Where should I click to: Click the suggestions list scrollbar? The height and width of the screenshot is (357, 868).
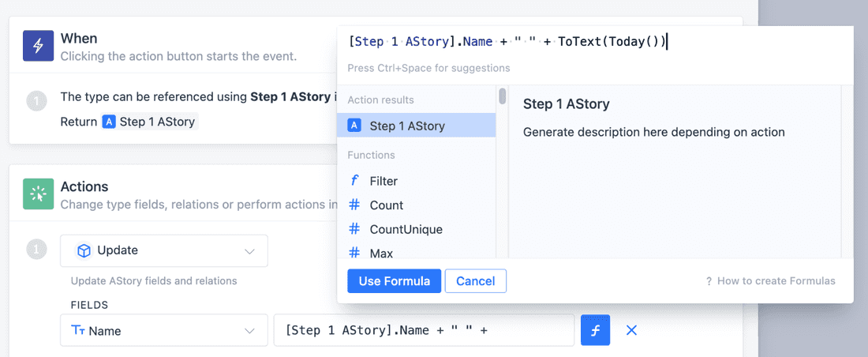point(502,97)
